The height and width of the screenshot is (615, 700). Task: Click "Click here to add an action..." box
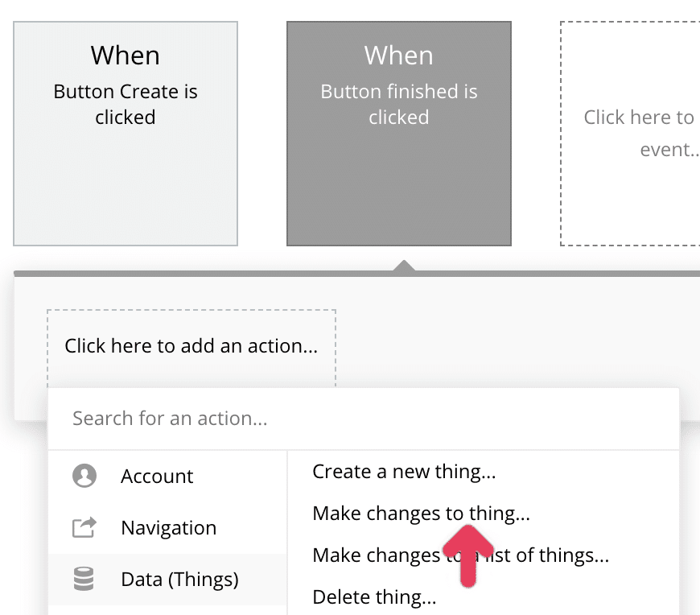191,346
